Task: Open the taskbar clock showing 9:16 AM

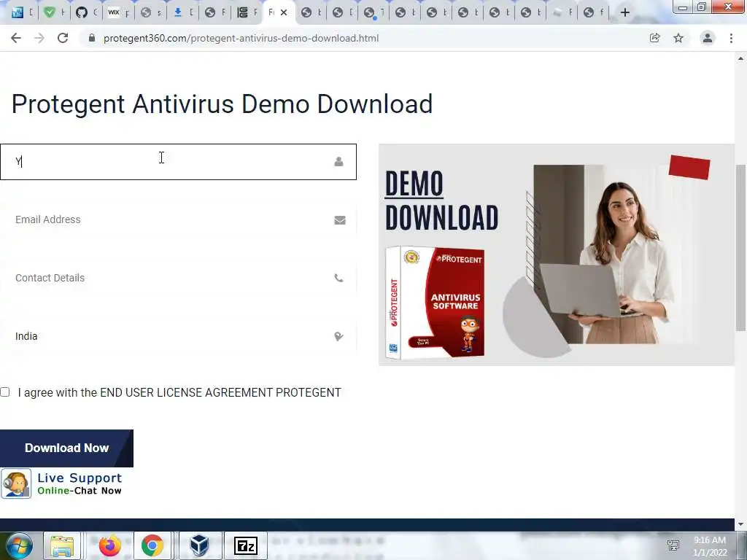Action: pos(710,546)
